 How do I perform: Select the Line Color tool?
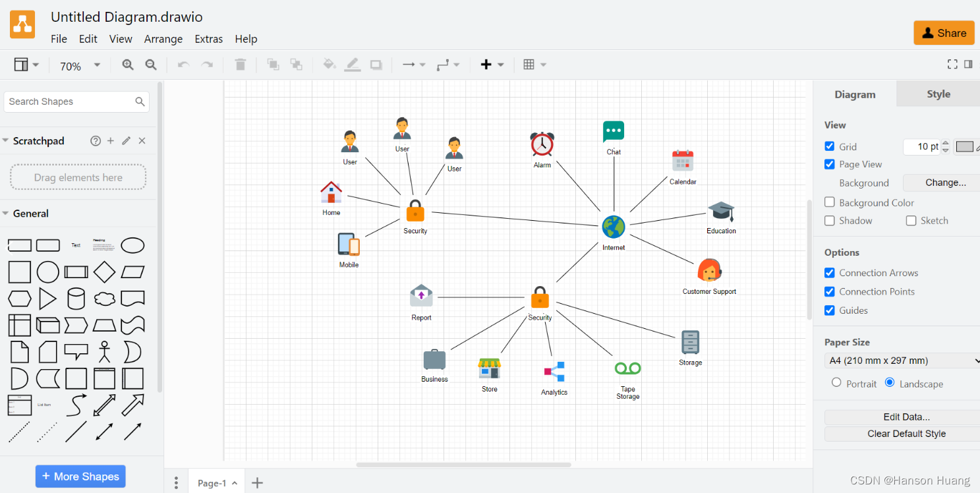352,64
